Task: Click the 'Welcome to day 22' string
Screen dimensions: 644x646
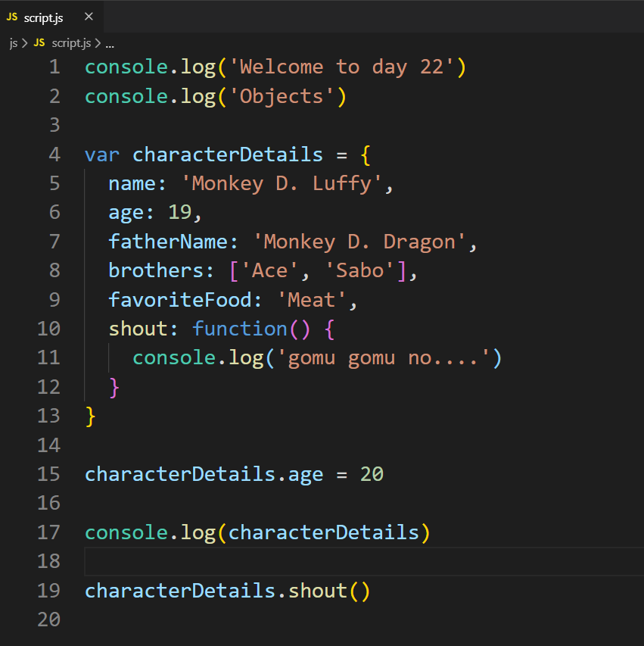Action: 341,67
